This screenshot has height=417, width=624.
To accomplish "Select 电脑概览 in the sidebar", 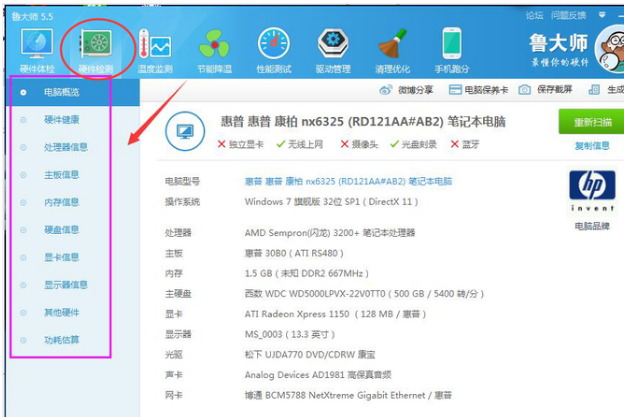I will tap(62, 92).
